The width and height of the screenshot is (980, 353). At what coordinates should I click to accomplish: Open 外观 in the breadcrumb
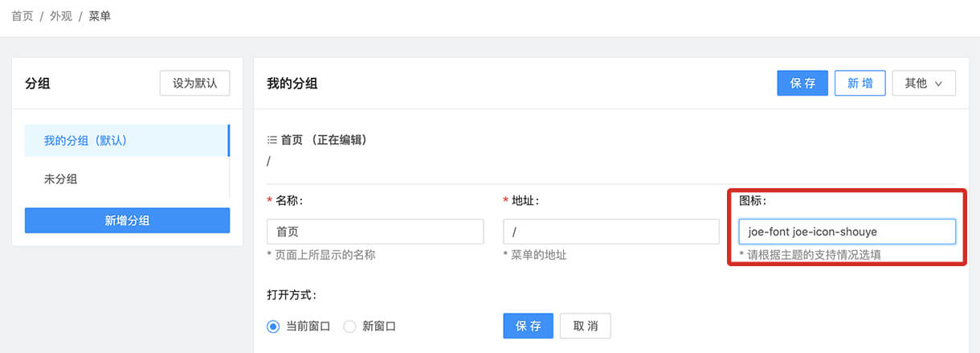pyautogui.click(x=61, y=15)
